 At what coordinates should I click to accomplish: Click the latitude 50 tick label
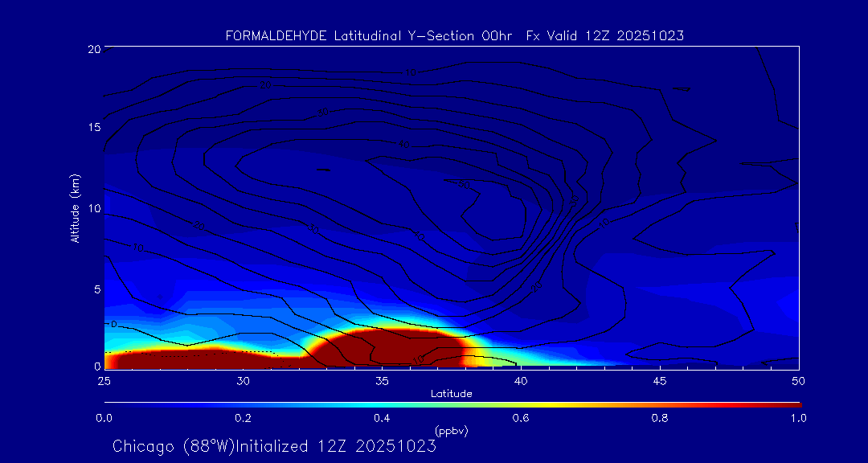[798, 380]
